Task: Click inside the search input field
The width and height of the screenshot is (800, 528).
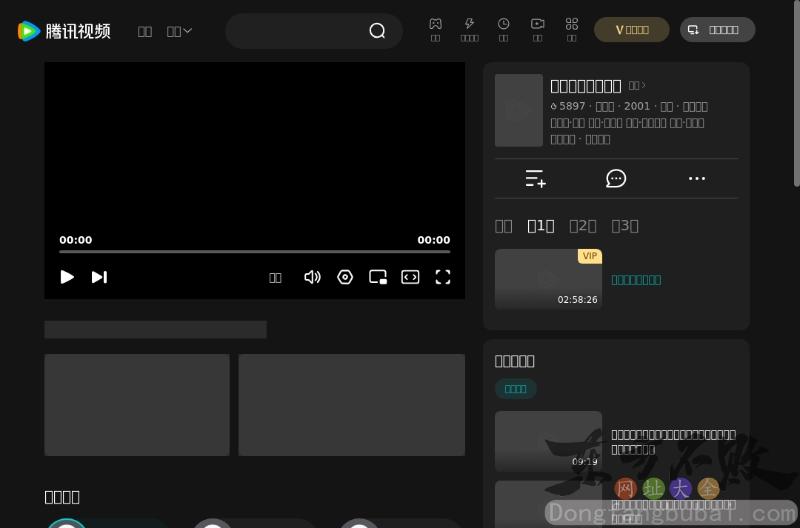Action: click(295, 31)
